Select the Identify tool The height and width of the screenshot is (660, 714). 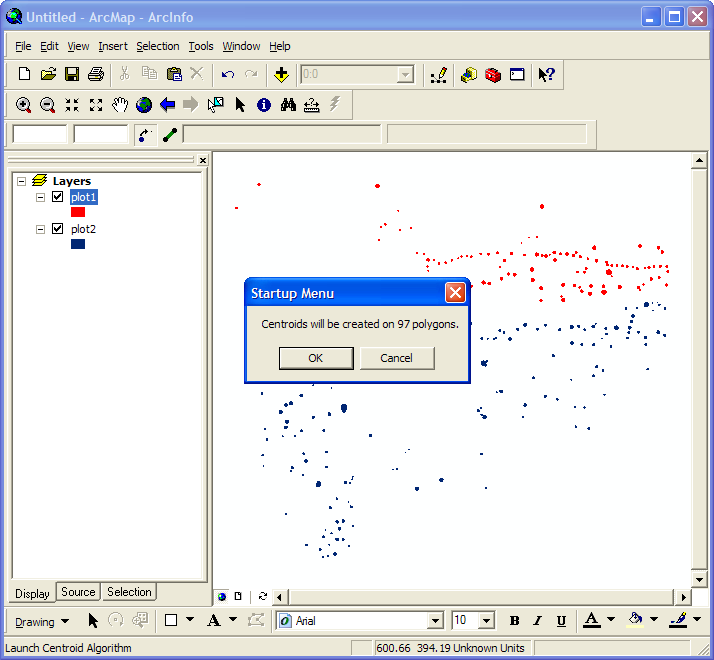tap(264, 104)
